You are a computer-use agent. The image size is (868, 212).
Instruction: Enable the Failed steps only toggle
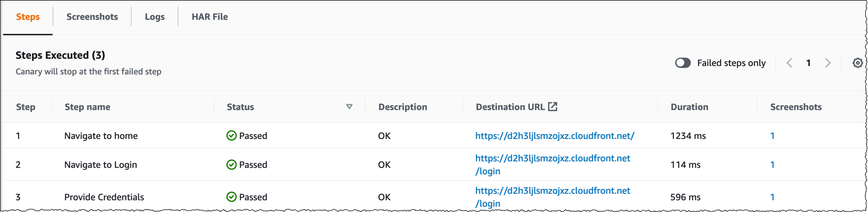point(683,63)
